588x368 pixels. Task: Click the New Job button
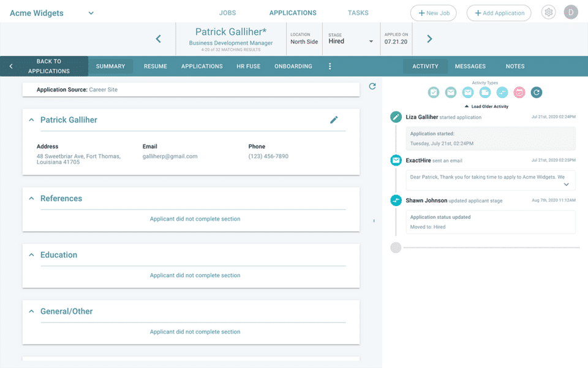tap(434, 13)
